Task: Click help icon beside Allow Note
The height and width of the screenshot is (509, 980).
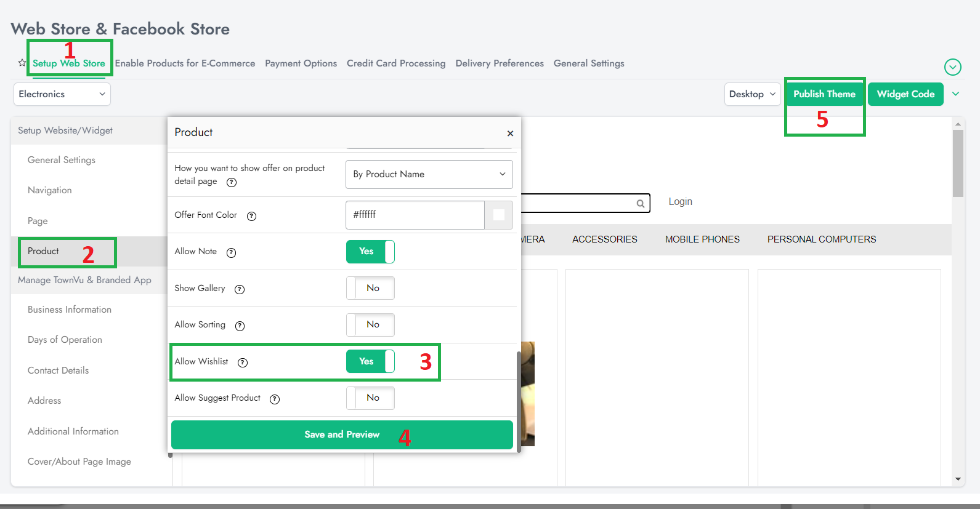Action: tap(231, 252)
